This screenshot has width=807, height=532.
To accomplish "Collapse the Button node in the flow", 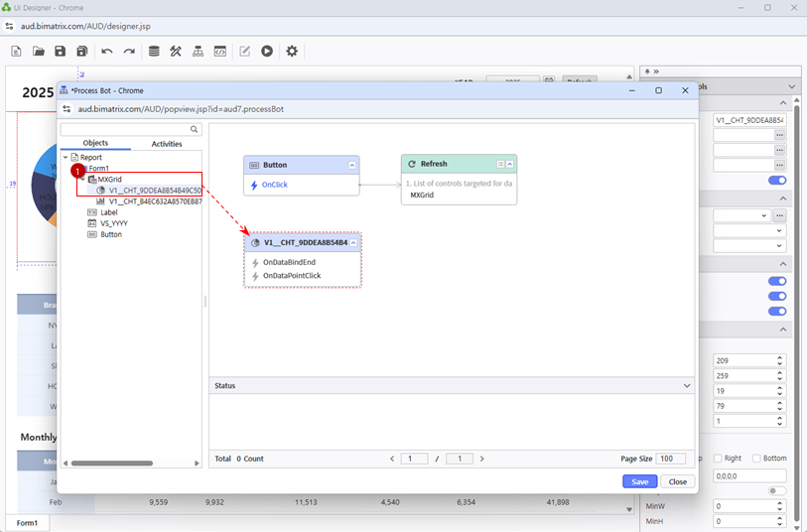I will (351, 165).
